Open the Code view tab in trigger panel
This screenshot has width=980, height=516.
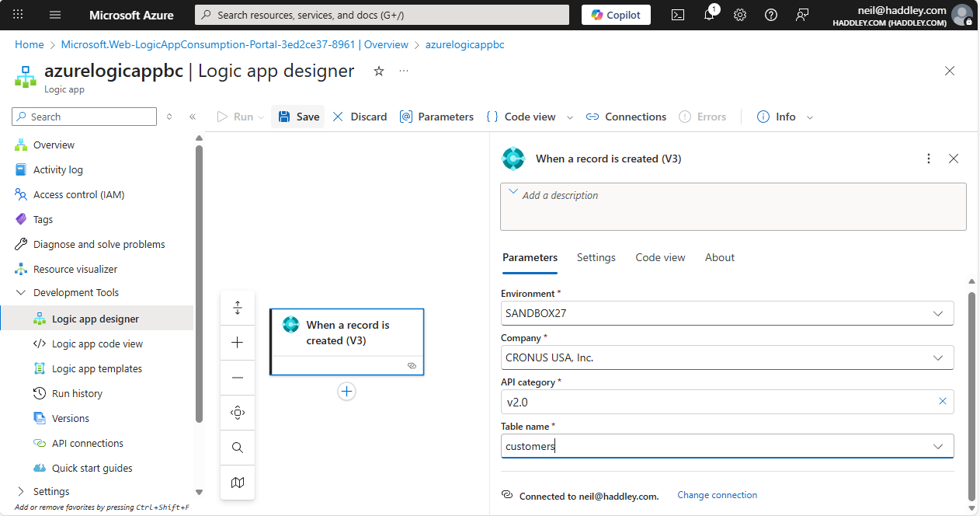pyautogui.click(x=660, y=257)
